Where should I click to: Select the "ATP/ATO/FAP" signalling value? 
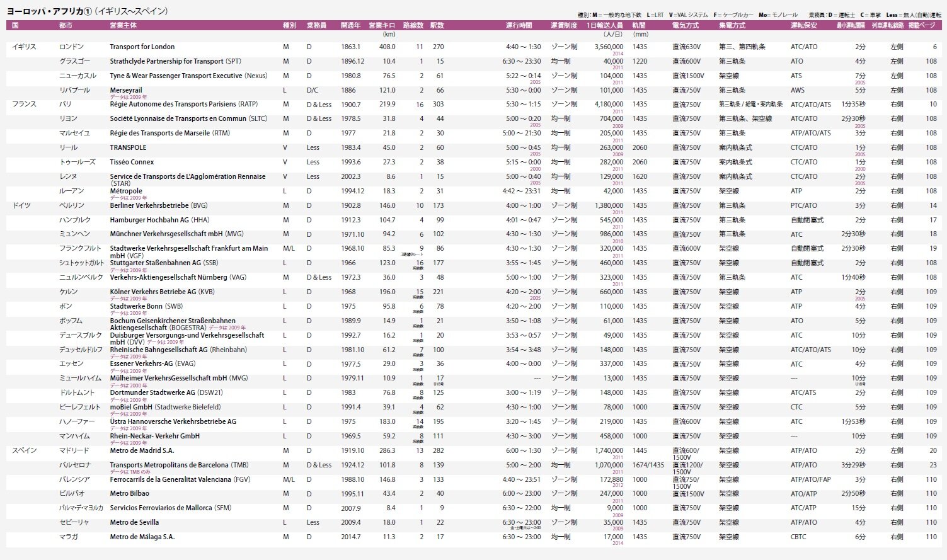tap(811, 480)
